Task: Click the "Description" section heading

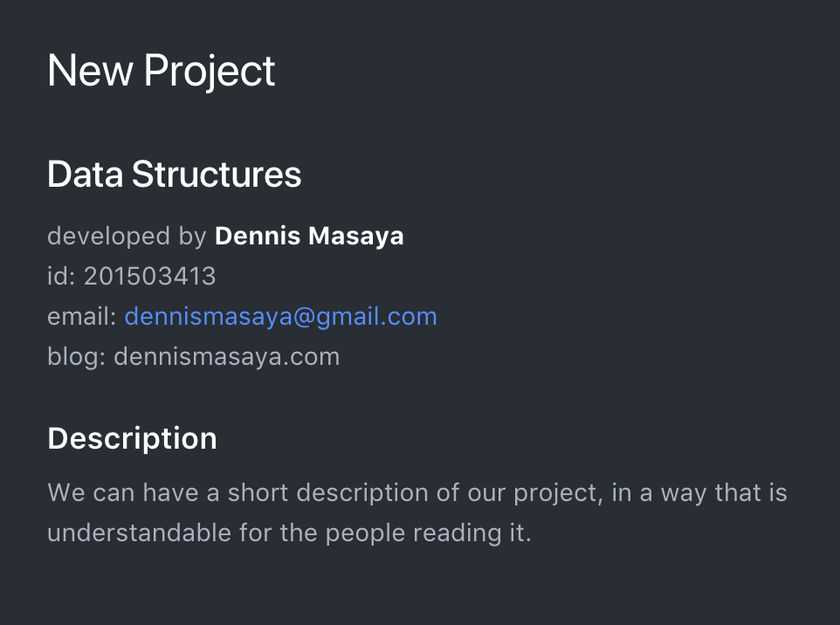Action: (x=132, y=438)
